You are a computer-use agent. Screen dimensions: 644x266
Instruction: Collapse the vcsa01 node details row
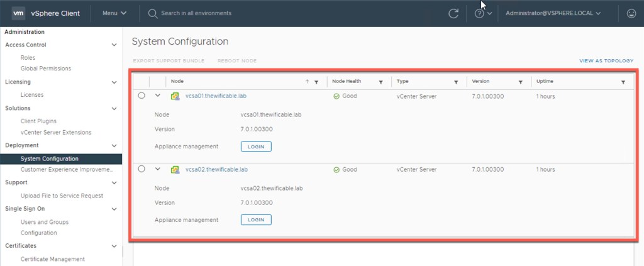coord(158,96)
